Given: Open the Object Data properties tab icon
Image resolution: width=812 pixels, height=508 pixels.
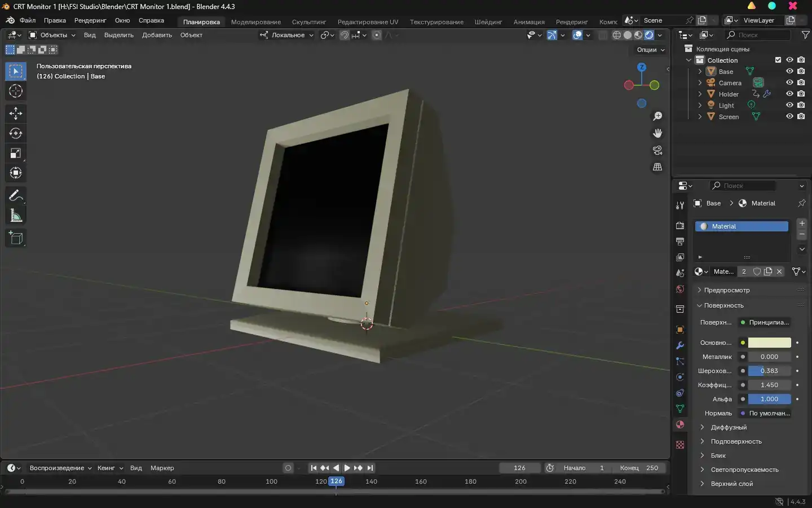Looking at the screenshot, I should (x=680, y=409).
